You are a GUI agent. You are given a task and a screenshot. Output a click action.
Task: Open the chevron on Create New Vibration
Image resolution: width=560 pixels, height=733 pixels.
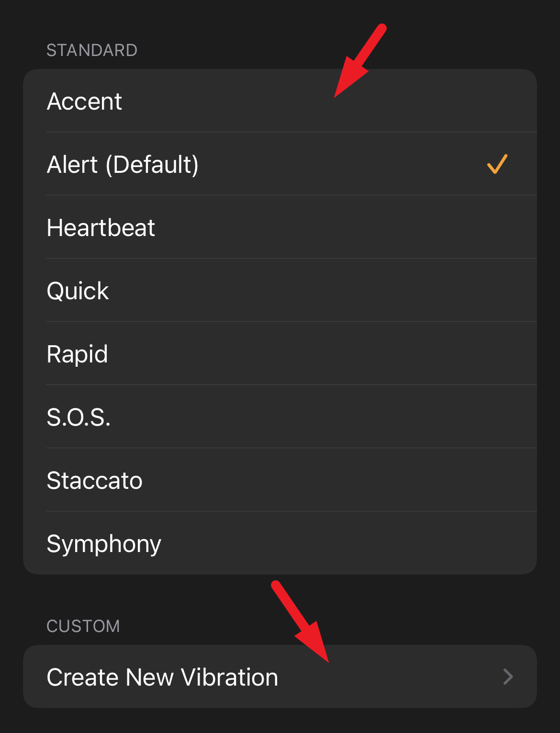point(508,677)
